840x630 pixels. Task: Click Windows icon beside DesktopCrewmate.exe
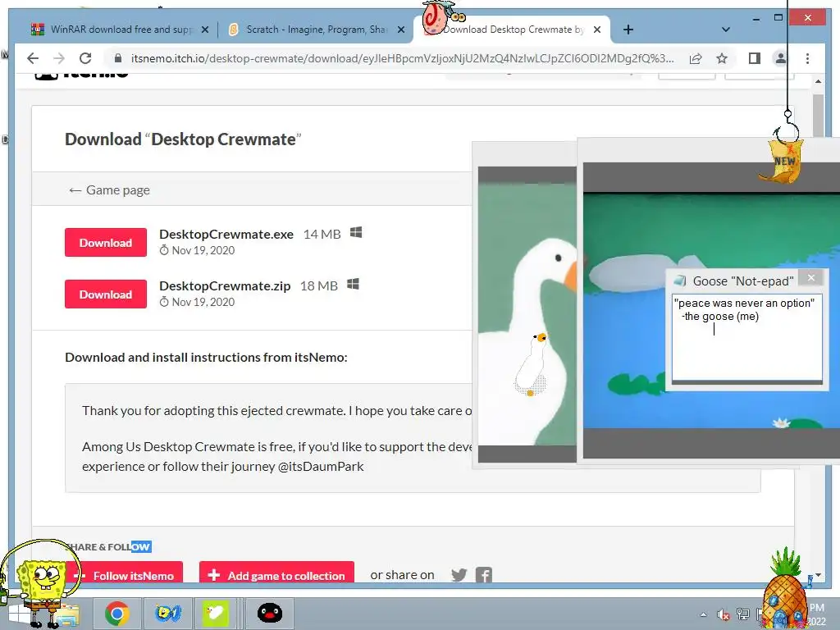[x=356, y=232]
